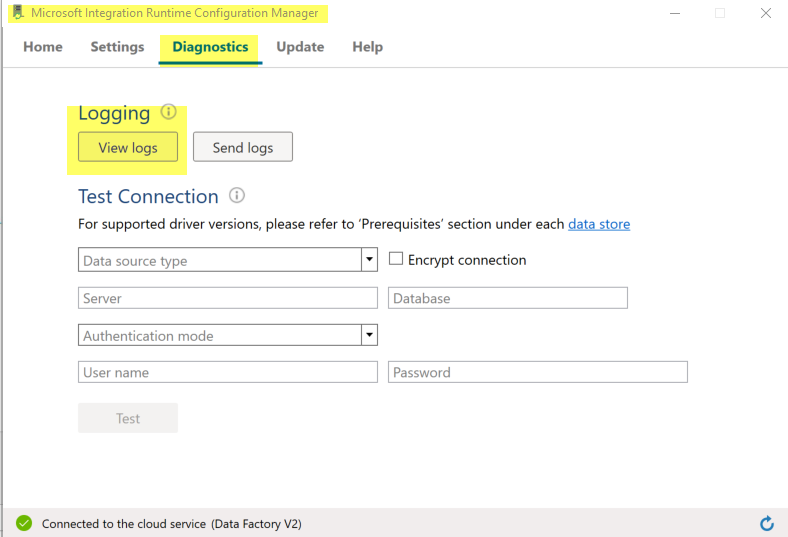Focus the Server input field
The height and width of the screenshot is (537, 788).
click(x=228, y=298)
